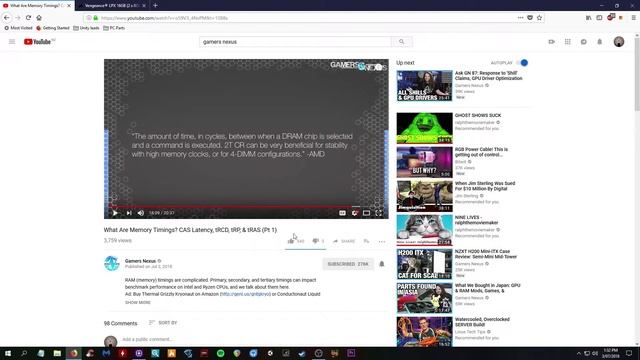Toggle the Autoplay switch
This screenshot has width=640, height=360.
tap(522, 63)
